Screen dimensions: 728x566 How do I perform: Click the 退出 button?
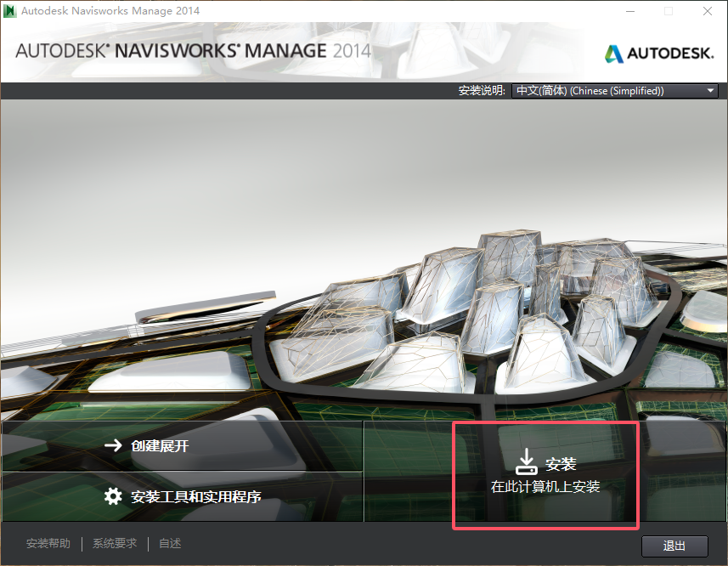(674, 546)
